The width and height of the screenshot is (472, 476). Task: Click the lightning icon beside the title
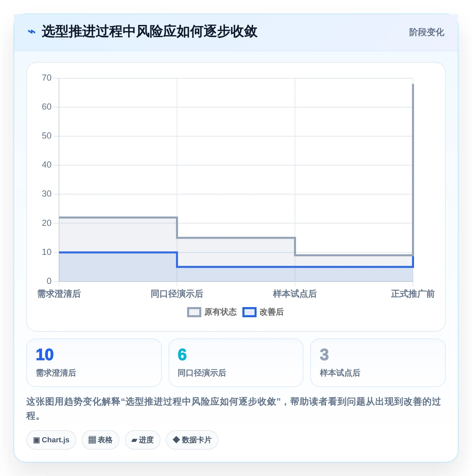point(31,32)
